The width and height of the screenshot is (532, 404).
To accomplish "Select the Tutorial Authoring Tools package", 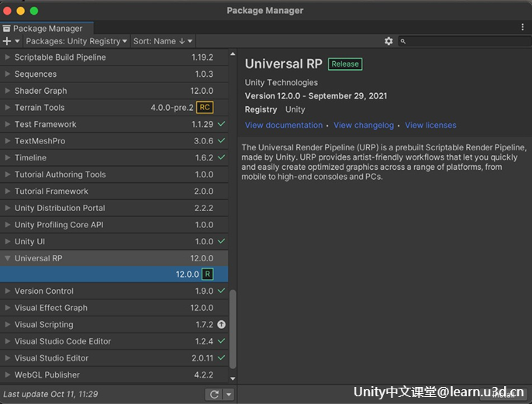I will (114, 174).
